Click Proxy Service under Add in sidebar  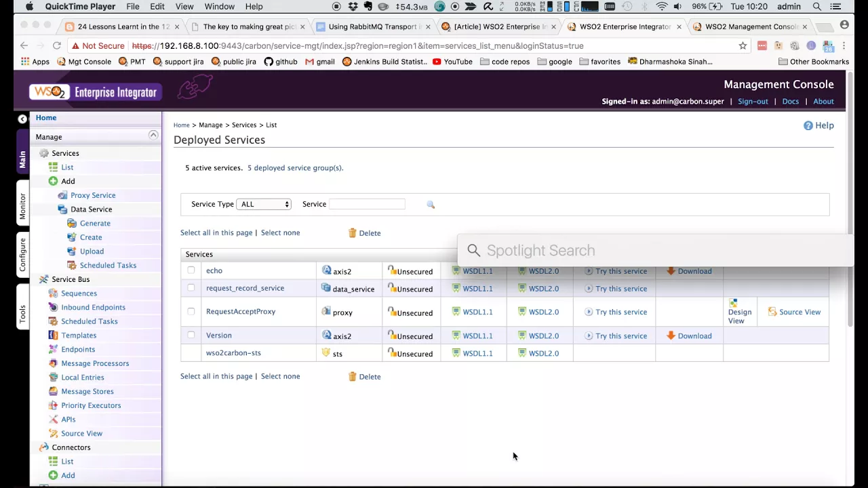tap(93, 195)
